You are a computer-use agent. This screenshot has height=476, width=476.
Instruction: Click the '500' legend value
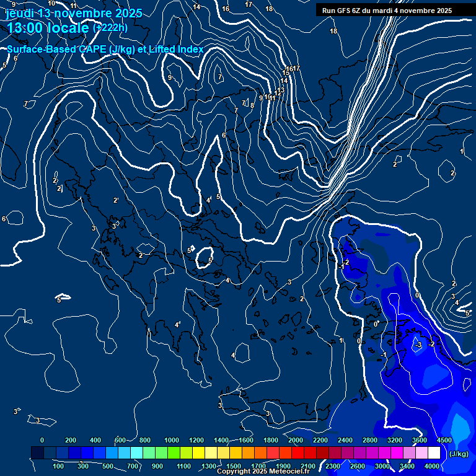point(108,466)
